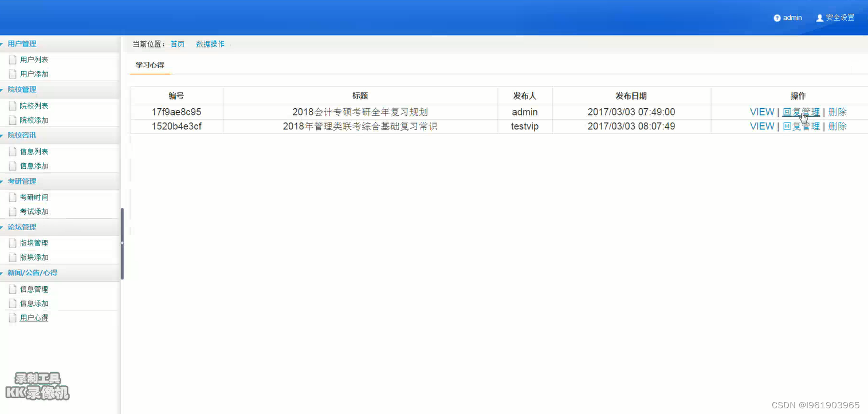Click VIEW for post 17f9ae8c95

coord(762,112)
